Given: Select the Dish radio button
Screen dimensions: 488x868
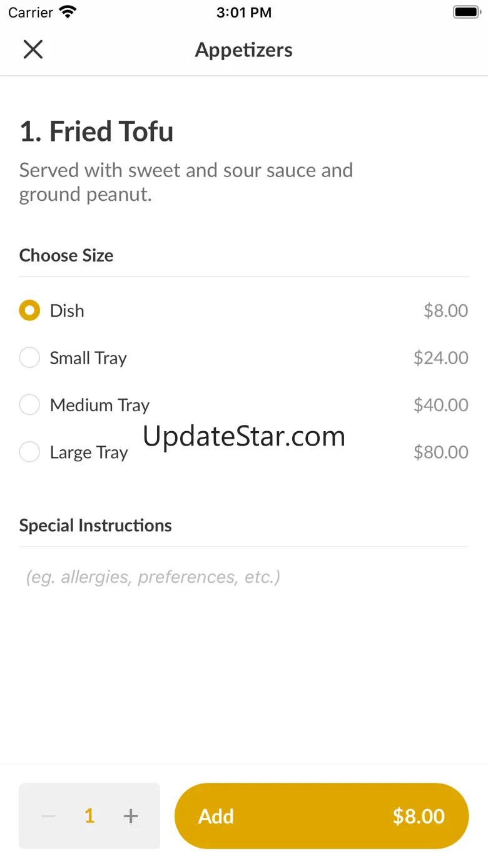Looking at the screenshot, I should (29, 310).
